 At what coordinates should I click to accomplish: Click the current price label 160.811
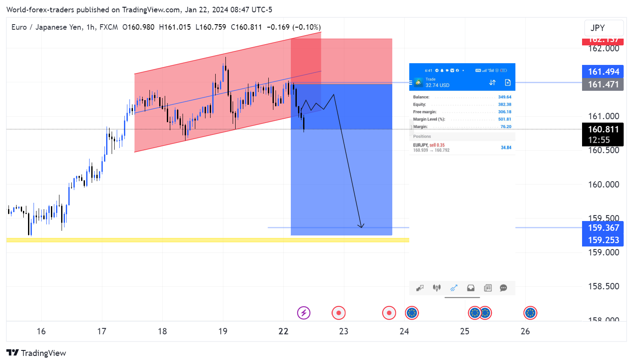click(x=603, y=129)
